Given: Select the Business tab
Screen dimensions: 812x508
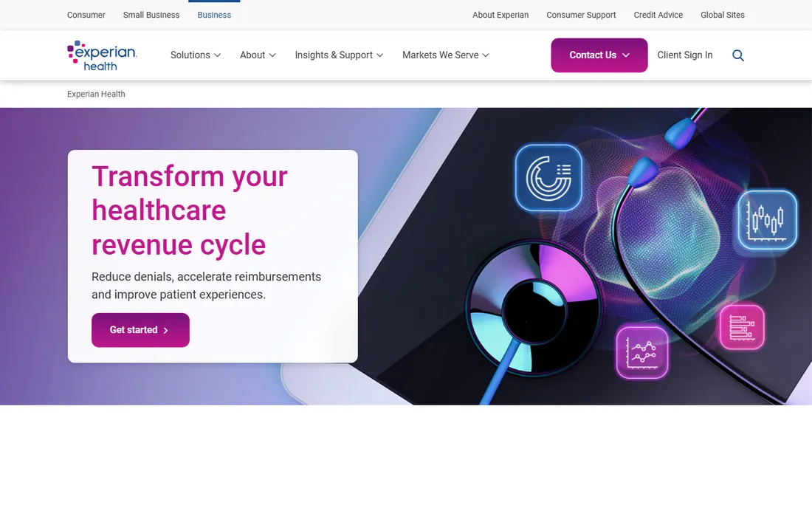Looking at the screenshot, I should click(x=214, y=15).
